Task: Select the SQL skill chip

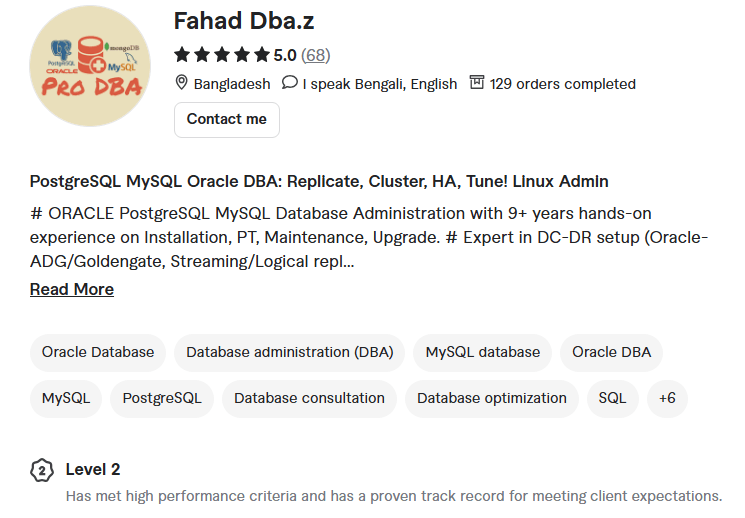Action: (612, 398)
